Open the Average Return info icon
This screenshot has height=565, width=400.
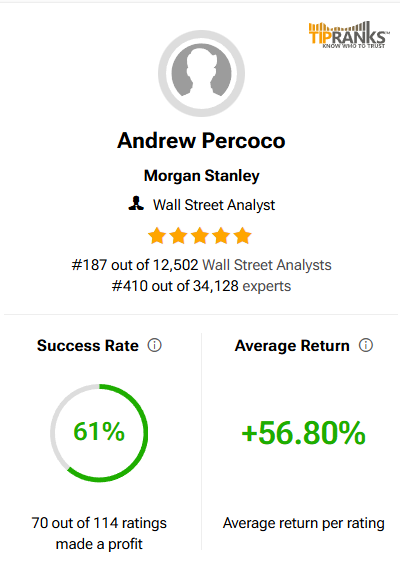(x=366, y=345)
